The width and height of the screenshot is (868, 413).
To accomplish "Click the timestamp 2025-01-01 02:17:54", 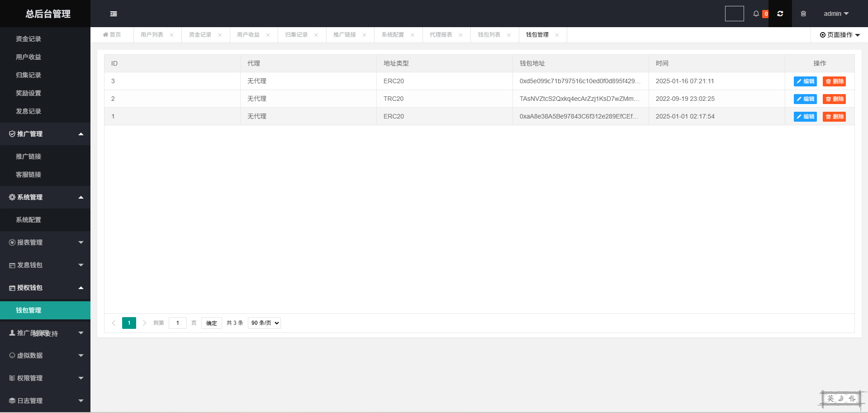I will pos(685,116).
